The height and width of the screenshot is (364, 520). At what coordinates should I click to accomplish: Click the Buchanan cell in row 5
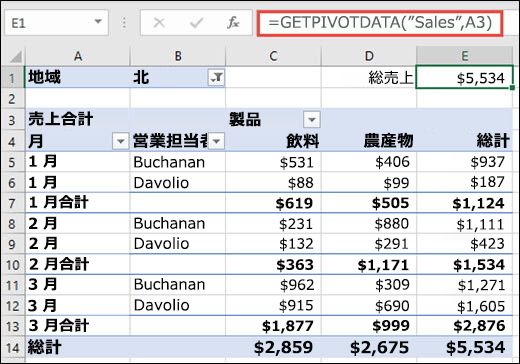178,162
